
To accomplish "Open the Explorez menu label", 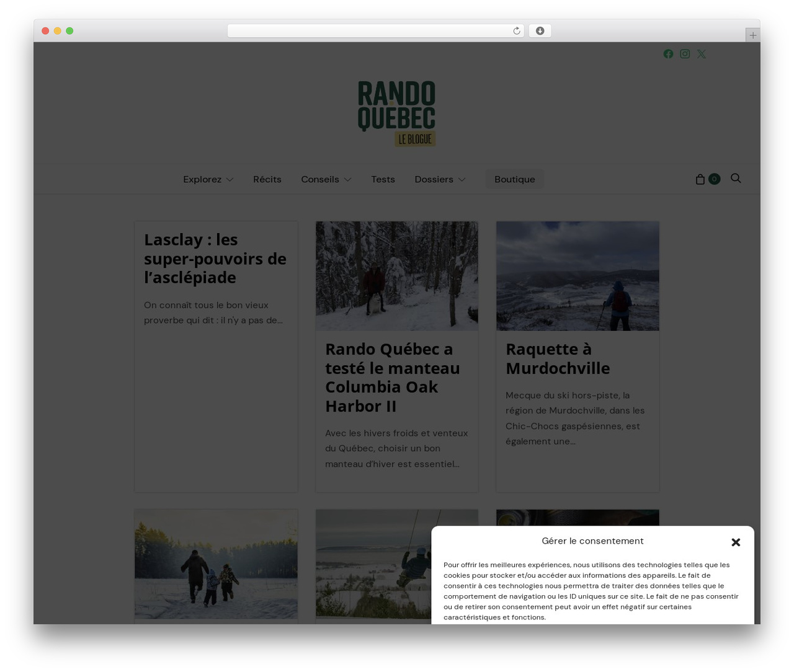I will pos(202,179).
